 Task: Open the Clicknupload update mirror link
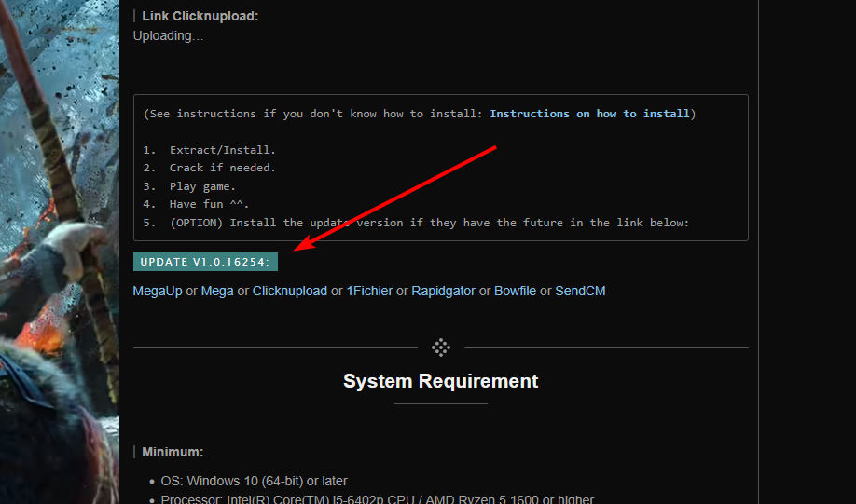[x=290, y=291]
